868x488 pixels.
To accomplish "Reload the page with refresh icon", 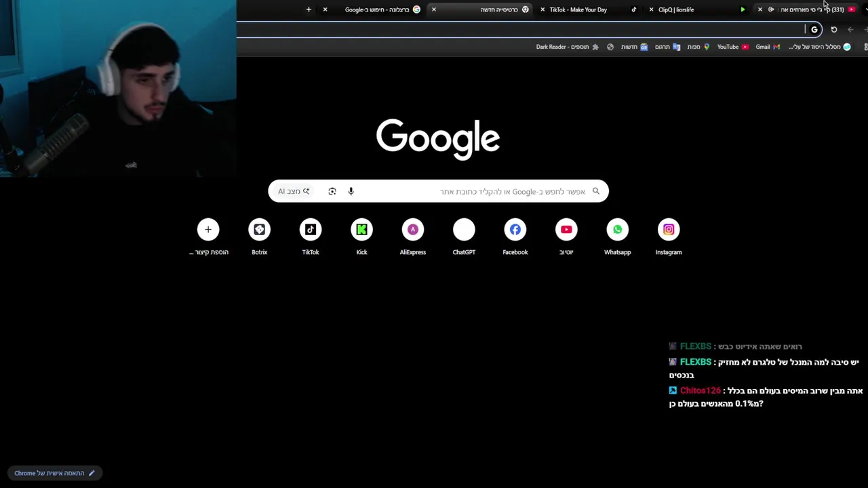I will [834, 29].
